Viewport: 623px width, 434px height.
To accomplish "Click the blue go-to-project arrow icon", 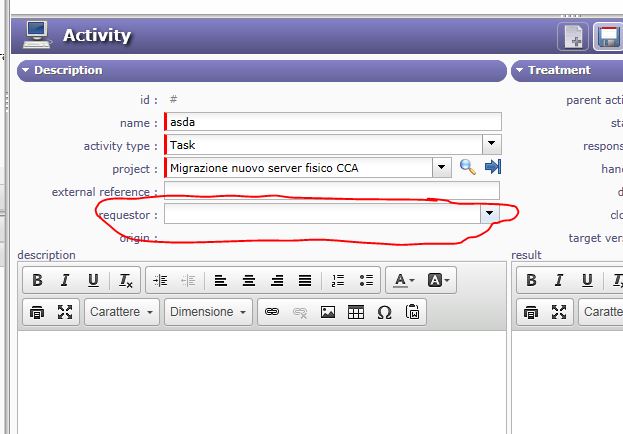I will 492,168.
